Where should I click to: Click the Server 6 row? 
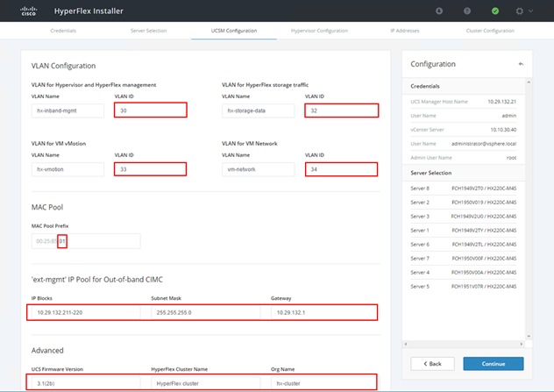[x=464, y=245]
